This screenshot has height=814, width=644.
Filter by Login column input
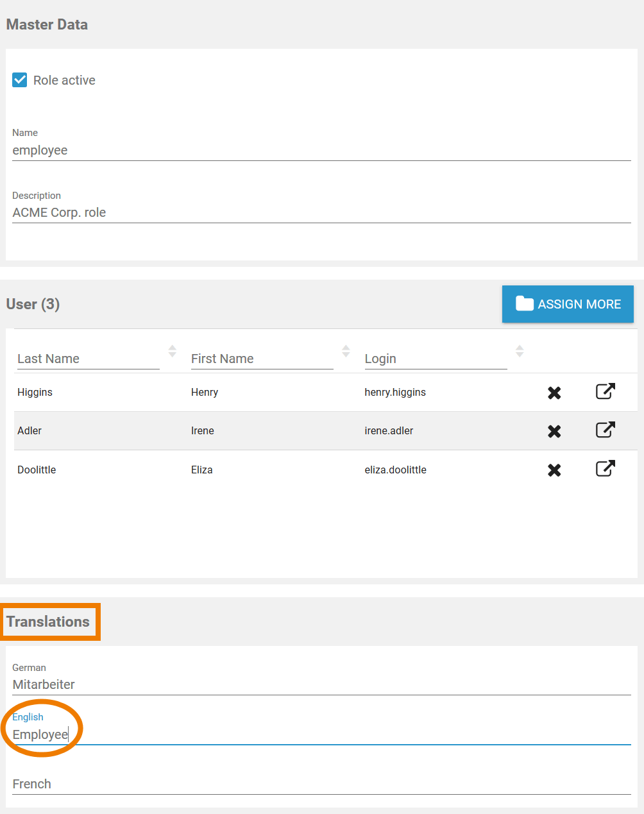pyautogui.click(x=436, y=359)
